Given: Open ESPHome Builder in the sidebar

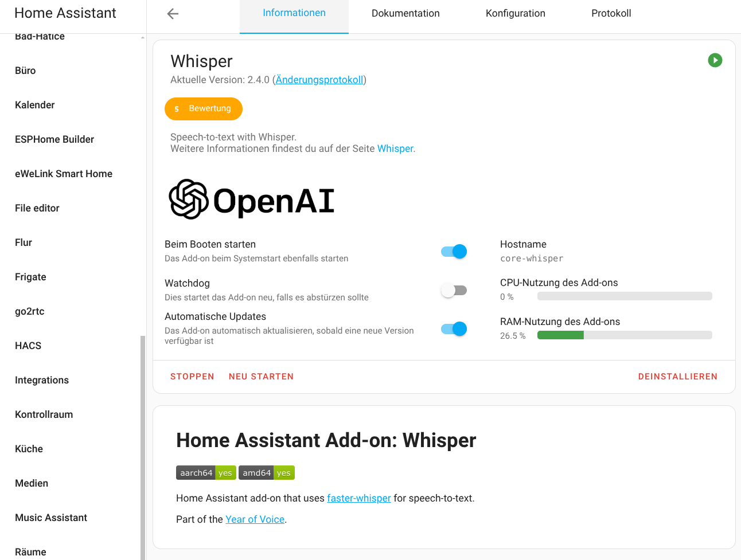Looking at the screenshot, I should [54, 139].
